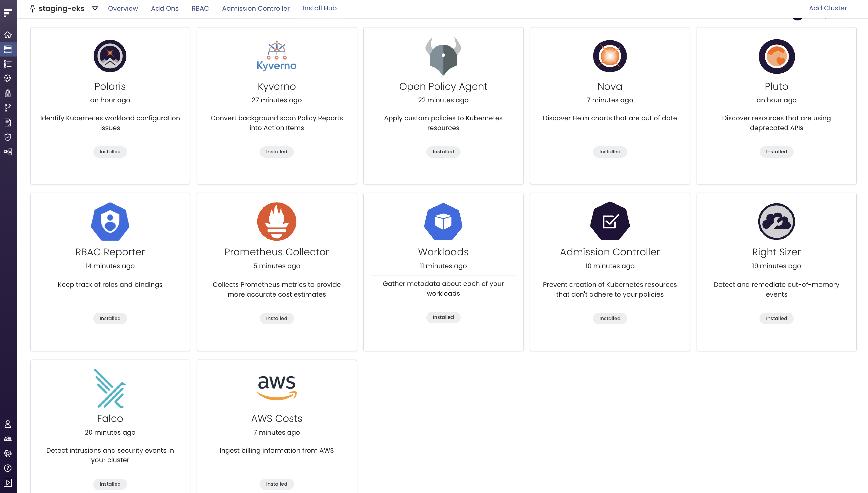Click the help question-mark sidebar icon
The width and height of the screenshot is (868, 493).
click(8, 468)
